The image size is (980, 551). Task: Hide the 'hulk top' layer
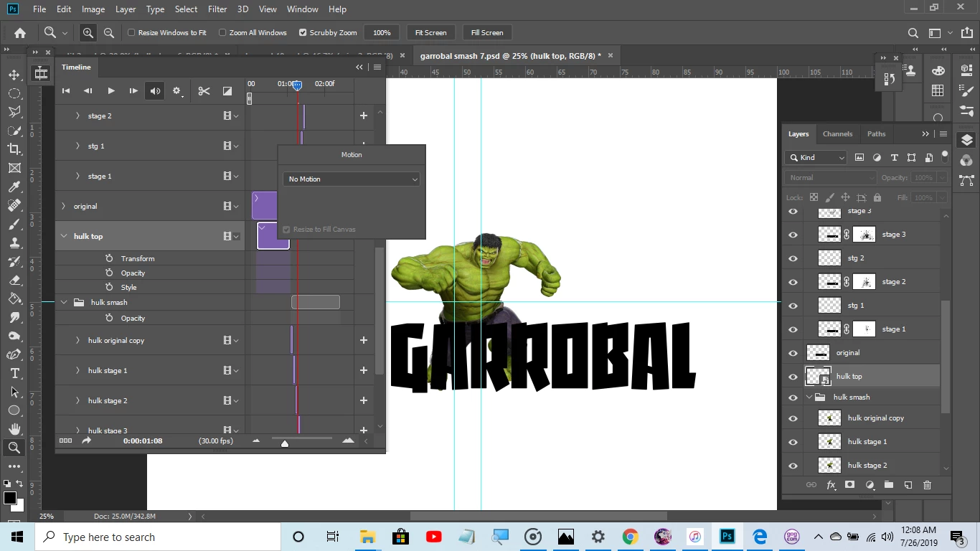(793, 376)
